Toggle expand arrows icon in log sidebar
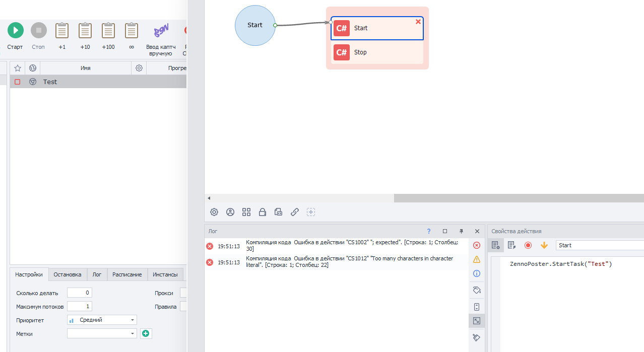This screenshot has width=644, height=352. [x=477, y=321]
